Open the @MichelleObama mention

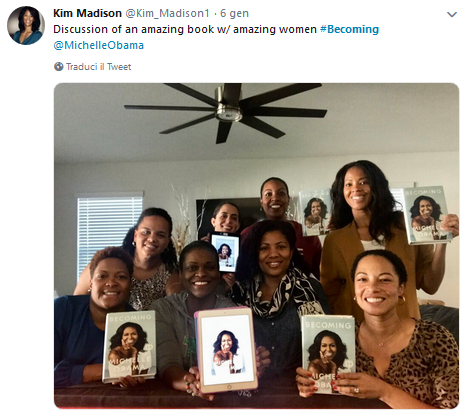(99, 45)
